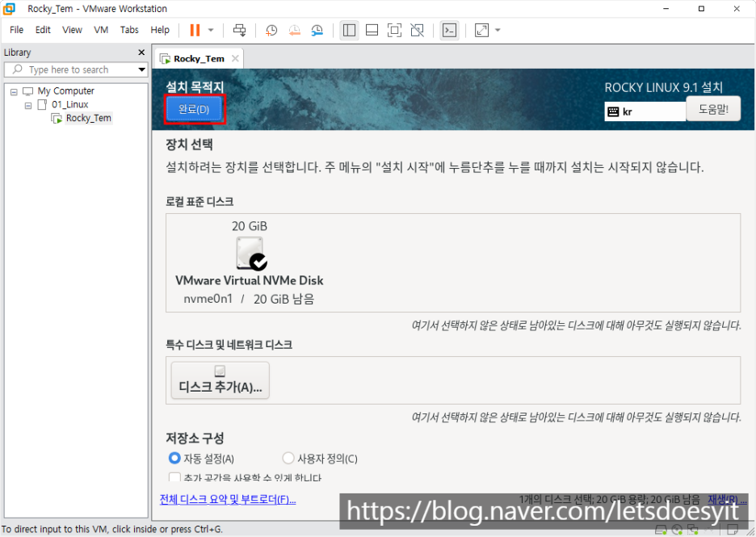Select 자동 설정(A) automatic radio button
This screenshot has width=756, height=537.
[x=174, y=458]
